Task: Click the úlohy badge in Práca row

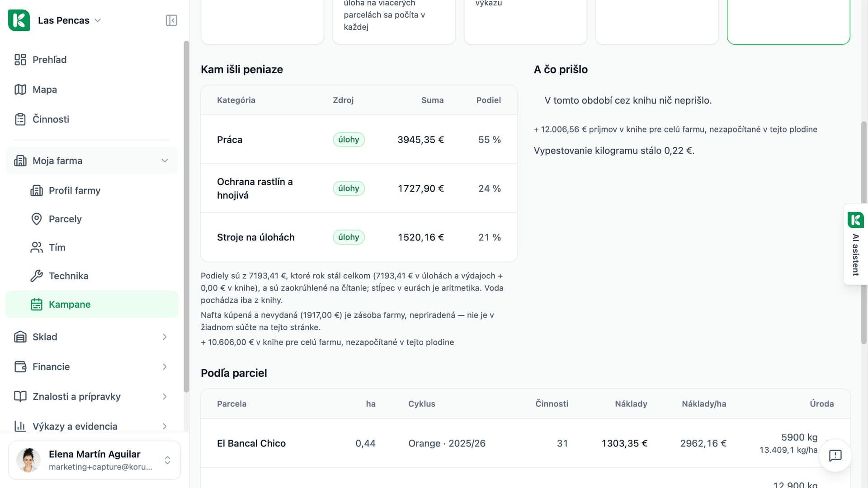Action: [x=349, y=140]
